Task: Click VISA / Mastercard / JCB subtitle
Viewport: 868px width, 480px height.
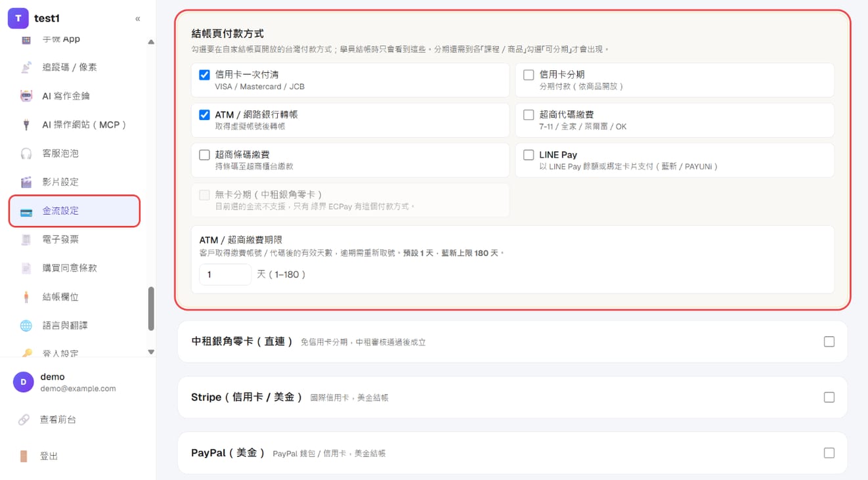Action: coord(260,87)
